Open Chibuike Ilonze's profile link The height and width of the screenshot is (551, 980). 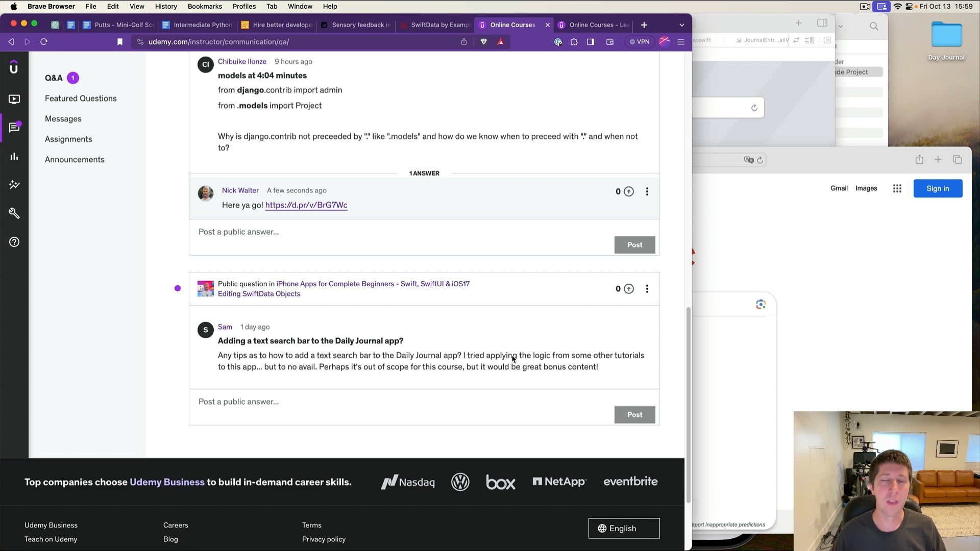tap(242, 62)
